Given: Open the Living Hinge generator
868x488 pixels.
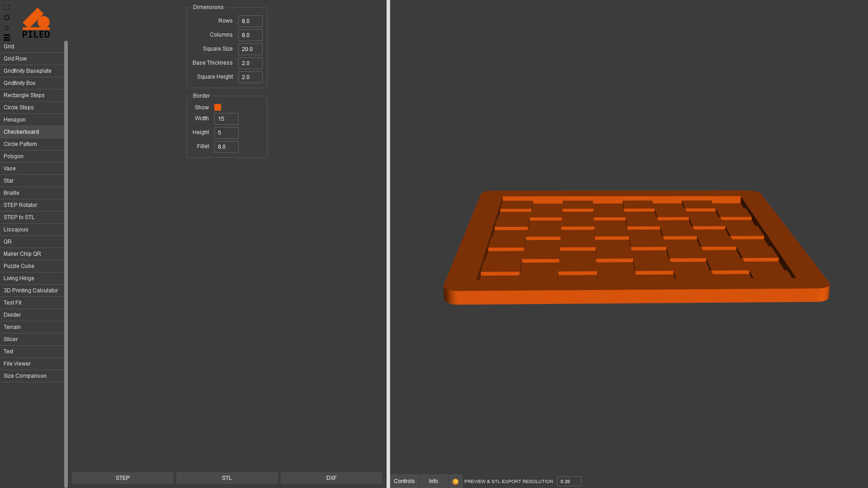Looking at the screenshot, I should click(19, 278).
